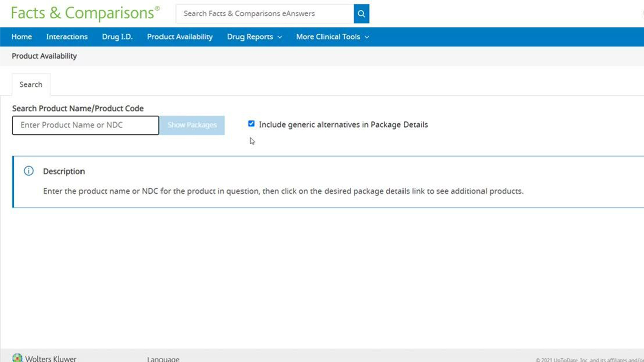The height and width of the screenshot is (362, 644).
Task: Click the eAnswers search box at the top
Action: click(x=264, y=14)
